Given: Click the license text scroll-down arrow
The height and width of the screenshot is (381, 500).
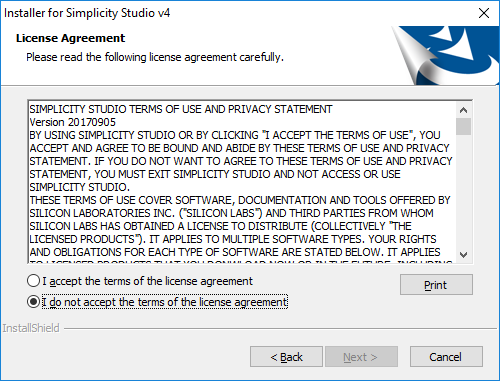Looking at the screenshot, I should (x=463, y=255).
